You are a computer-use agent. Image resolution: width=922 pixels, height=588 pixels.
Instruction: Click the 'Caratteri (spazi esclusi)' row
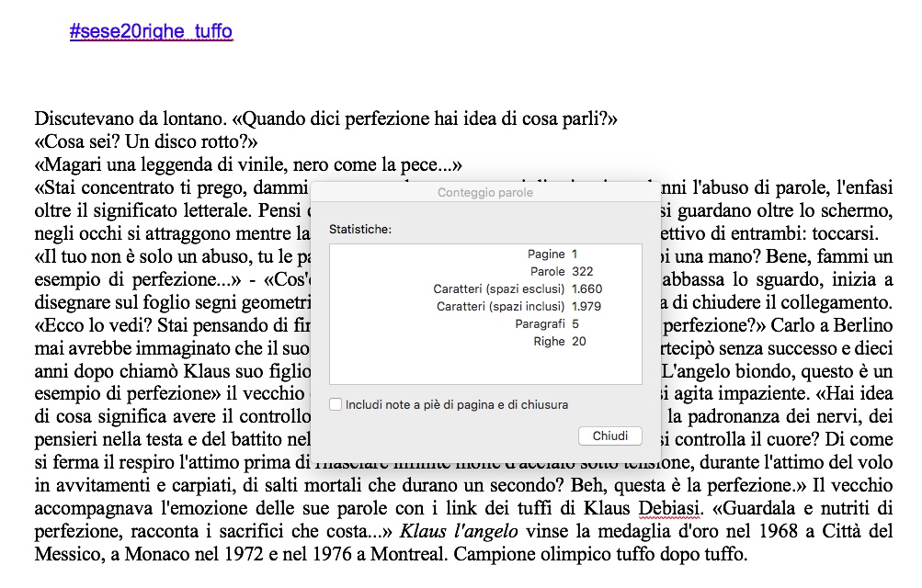point(484,289)
